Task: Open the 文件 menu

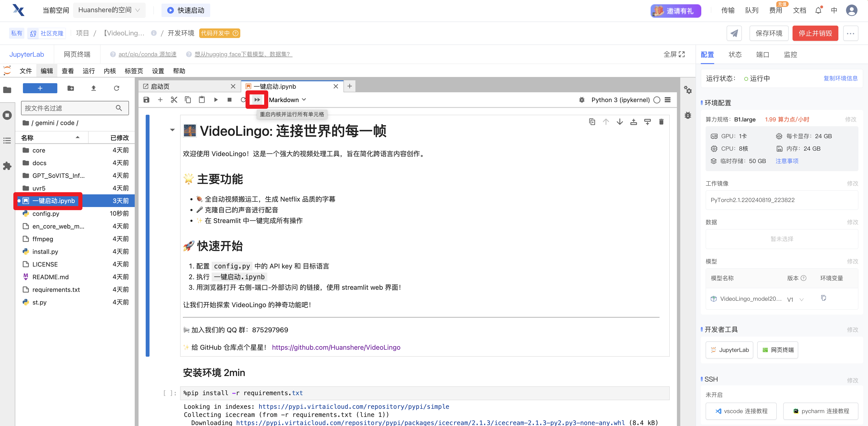Action: click(x=26, y=71)
